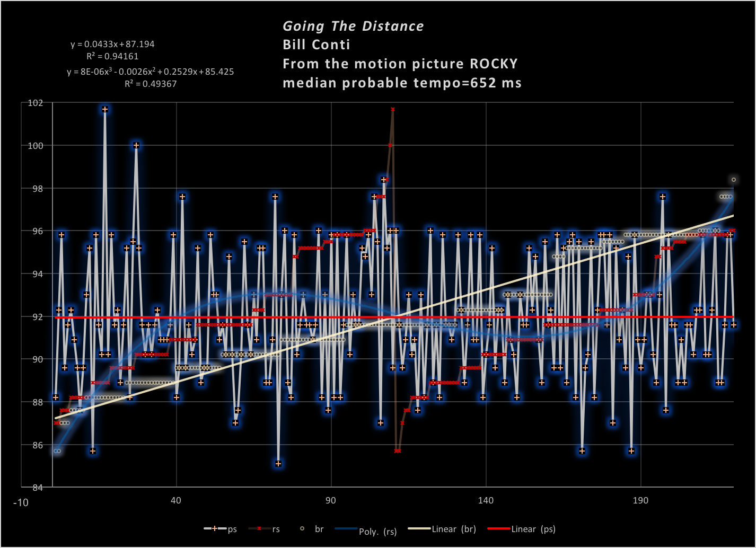The image size is (756, 548).
Task: Click the 84 label on vertical axis
Action: point(38,487)
